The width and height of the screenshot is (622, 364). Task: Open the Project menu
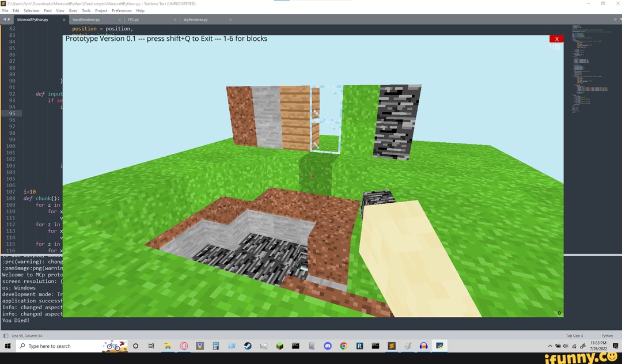click(x=101, y=11)
